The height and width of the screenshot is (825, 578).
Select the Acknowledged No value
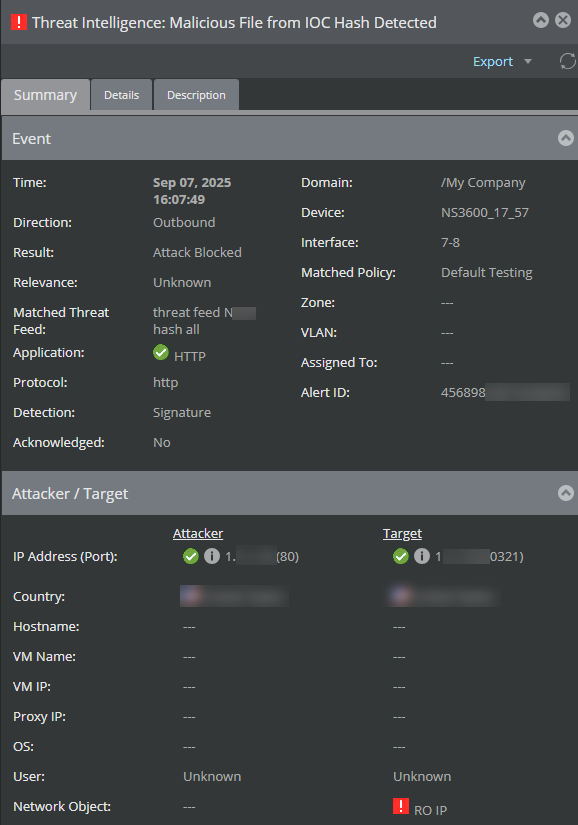tap(161, 442)
